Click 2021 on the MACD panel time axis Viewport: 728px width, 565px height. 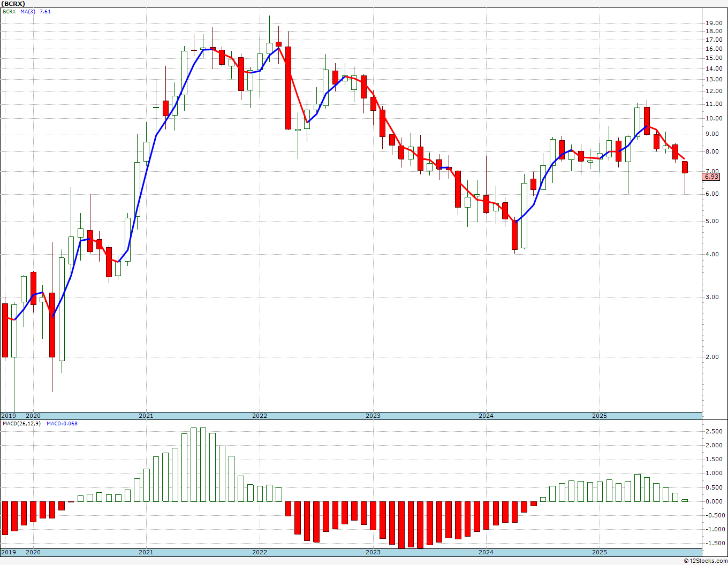[146, 552]
